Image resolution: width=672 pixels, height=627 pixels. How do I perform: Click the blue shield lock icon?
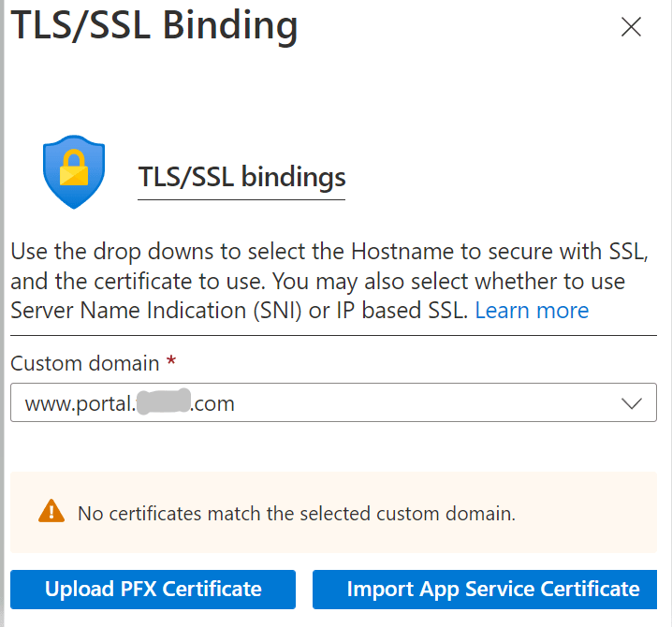74,173
